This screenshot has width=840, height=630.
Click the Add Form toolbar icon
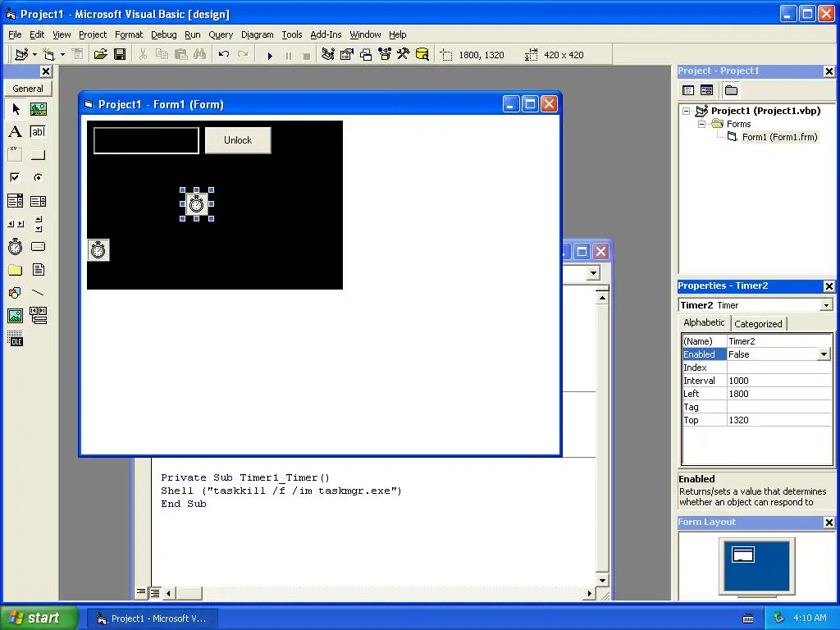pyautogui.click(x=48, y=55)
